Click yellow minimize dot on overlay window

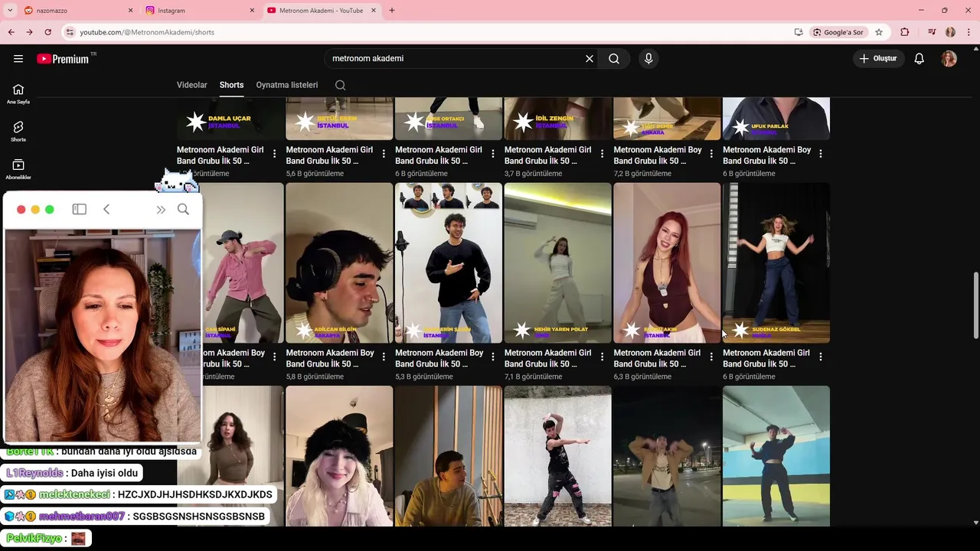pyautogui.click(x=35, y=210)
